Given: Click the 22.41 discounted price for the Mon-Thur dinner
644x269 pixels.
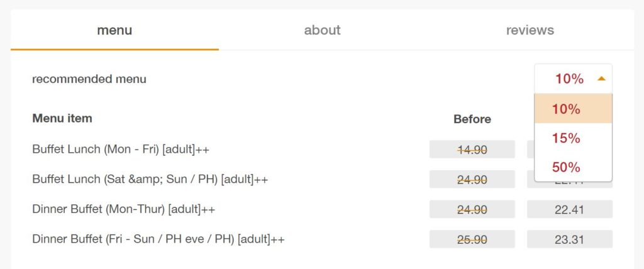Looking at the screenshot, I should (x=569, y=209).
